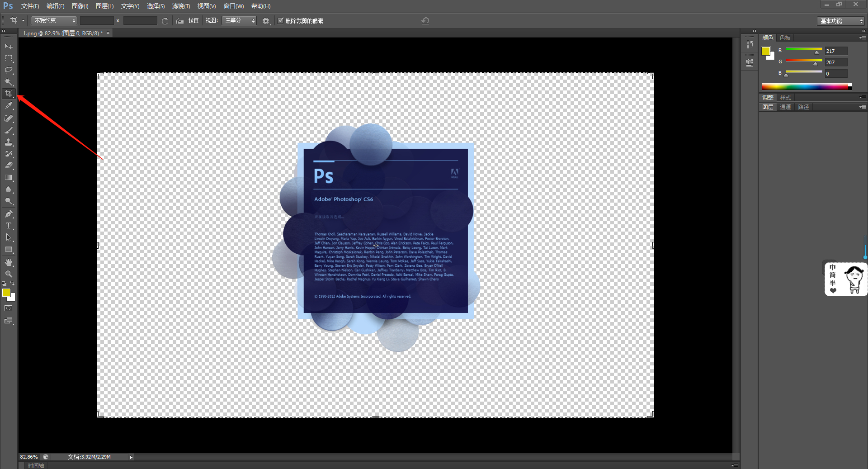Open crop tool preset picker arrow
868x469 pixels.
(23, 21)
